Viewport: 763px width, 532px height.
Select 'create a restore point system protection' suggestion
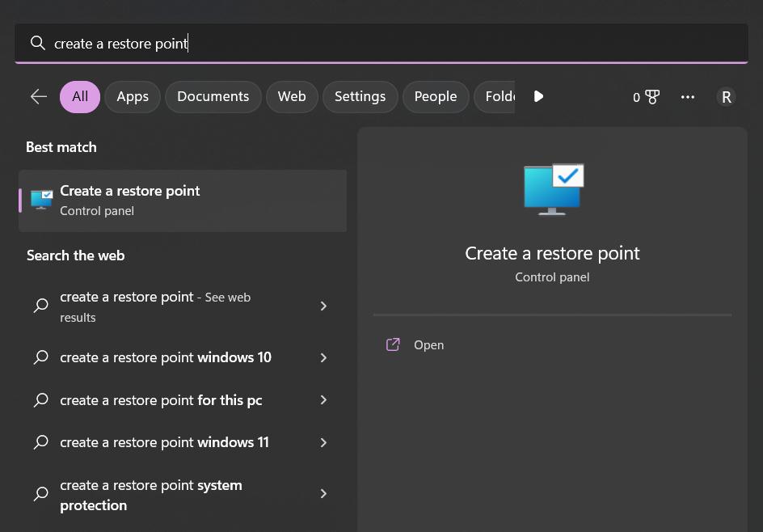(x=183, y=495)
